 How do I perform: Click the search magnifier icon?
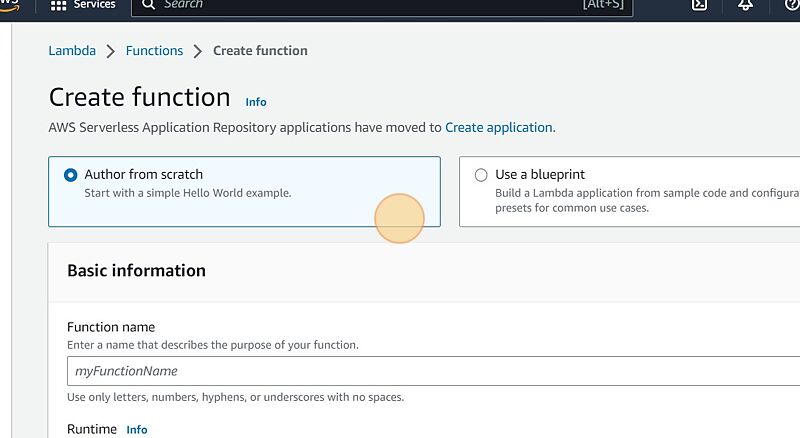[148, 5]
